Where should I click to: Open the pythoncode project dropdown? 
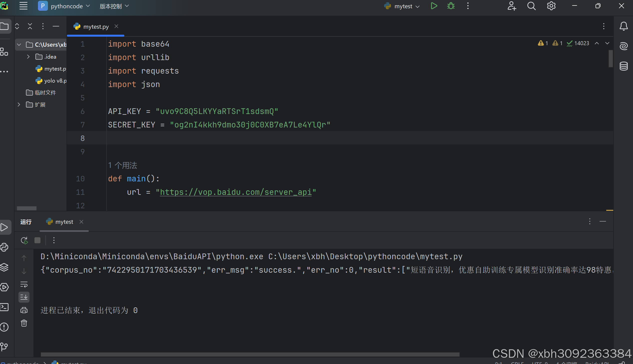point(64,6)
